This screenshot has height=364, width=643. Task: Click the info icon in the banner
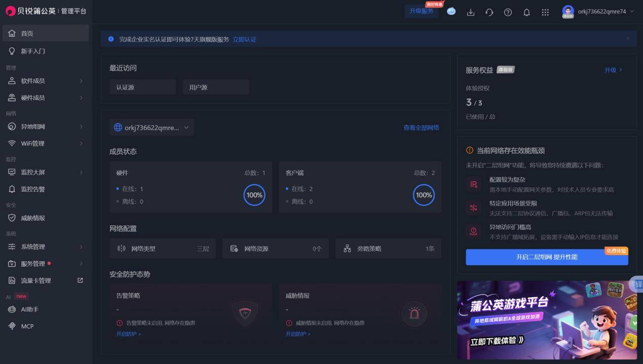tap(111, 39)
